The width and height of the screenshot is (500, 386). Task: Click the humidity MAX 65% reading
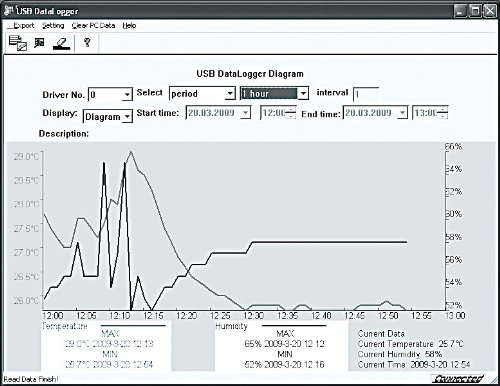[x=284, y=344]
